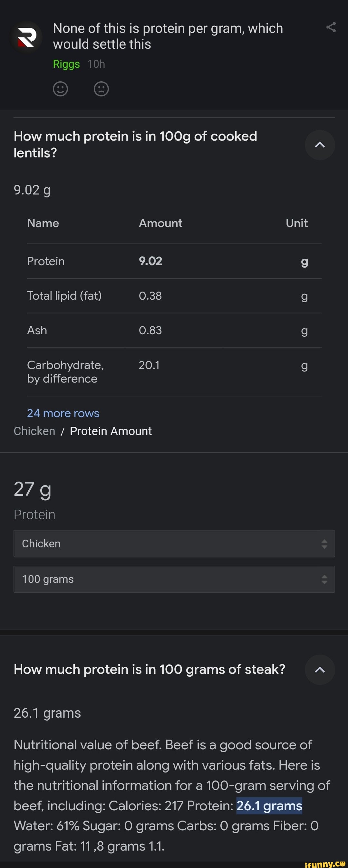This screenshot has width=348, height=868.
Task: Tap the comment text about protein per gram
Action: pyautogui.click(x=168, y=36)
